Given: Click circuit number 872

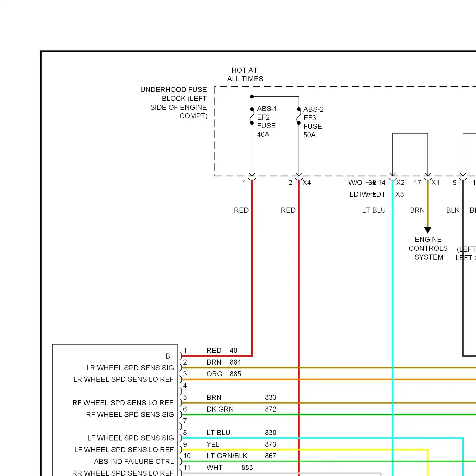Looking at the screenshot, I should [271, 409].
